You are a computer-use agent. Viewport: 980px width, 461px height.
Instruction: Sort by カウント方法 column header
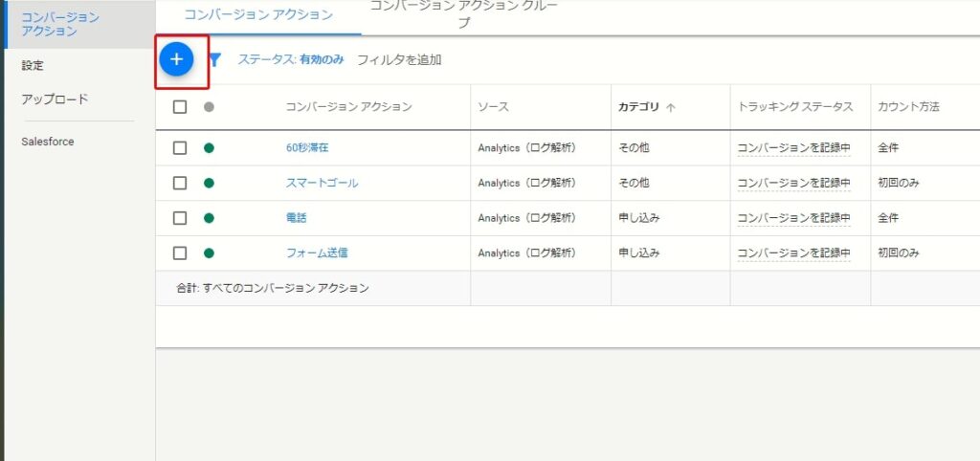tap(908, 107)
